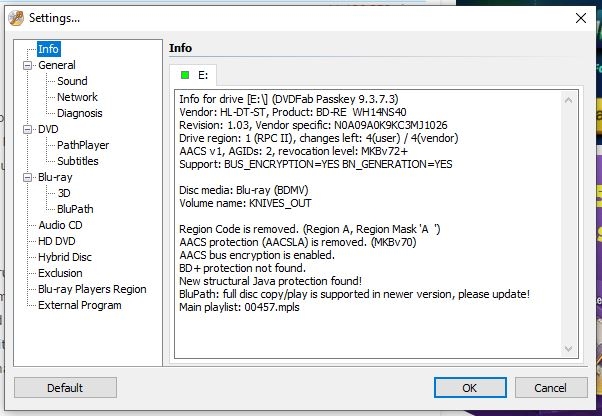Click the DVDFab Passkey app icon in title bar
The height and width of the screenshot is (416, 602).
[16, 18]
